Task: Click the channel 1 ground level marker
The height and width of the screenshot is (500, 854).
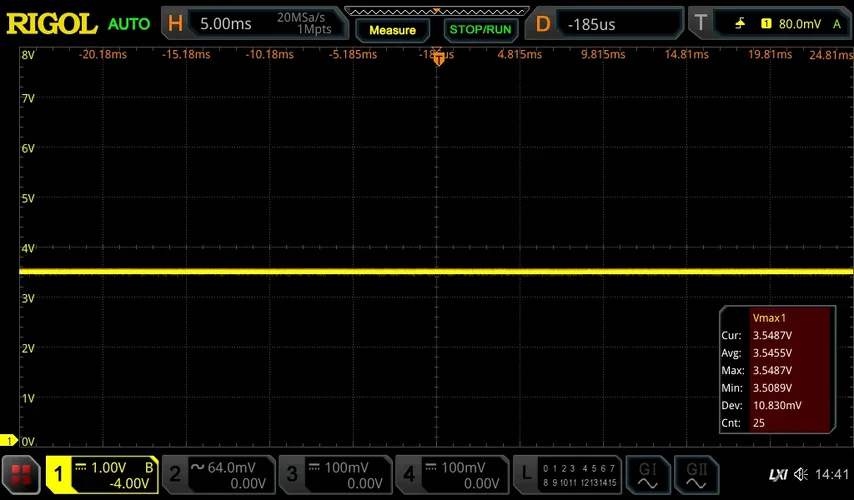Action: pyautogui.click(x=9, y=440)
